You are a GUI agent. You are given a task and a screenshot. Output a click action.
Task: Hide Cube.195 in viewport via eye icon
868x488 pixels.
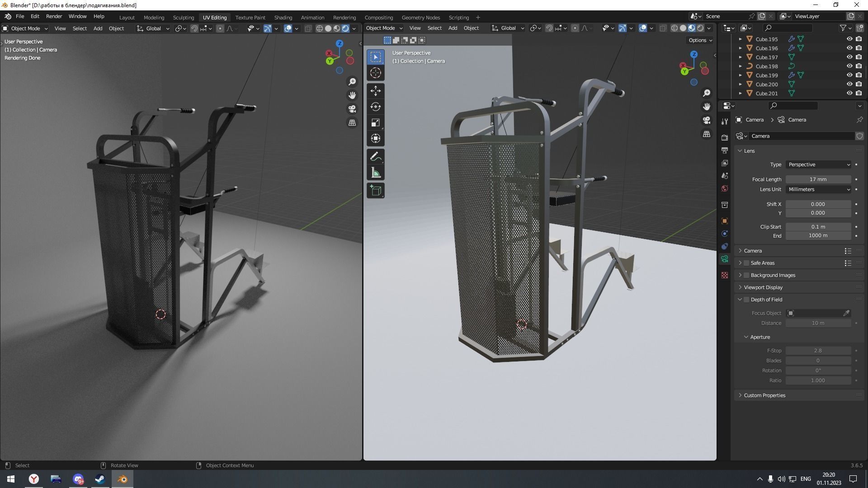coord(849,39)
